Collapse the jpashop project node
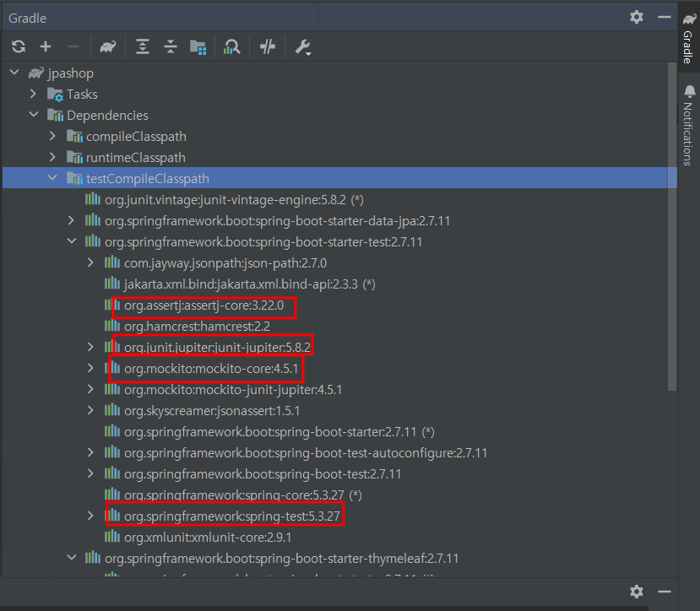Image resolution: width=700 pixels, height=611 pixels. [x=14, y=73]
